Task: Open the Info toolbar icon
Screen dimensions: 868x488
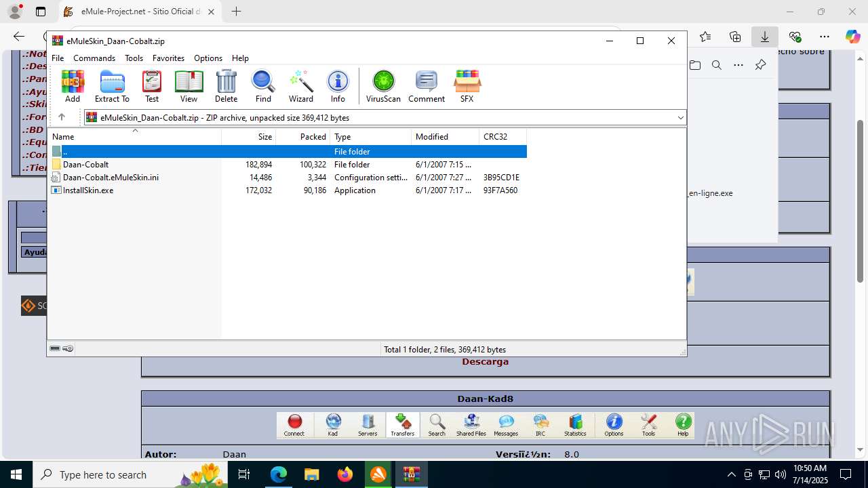Action: [x=338, y=86]
